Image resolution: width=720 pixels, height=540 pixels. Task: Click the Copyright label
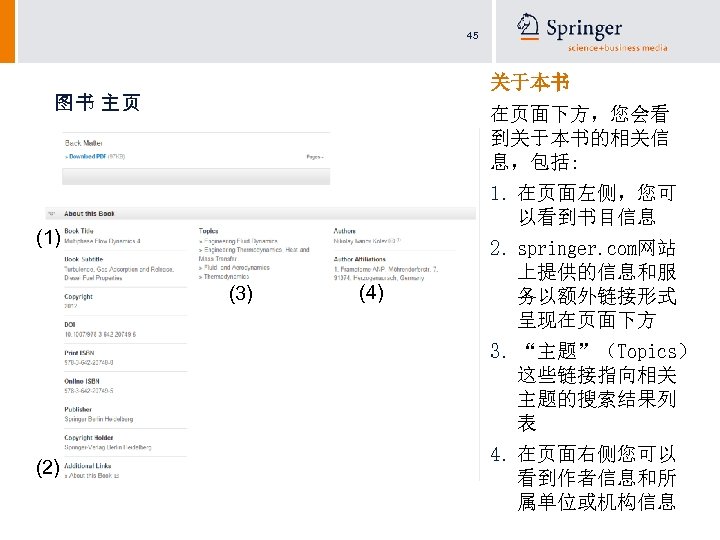pos(79,297)
